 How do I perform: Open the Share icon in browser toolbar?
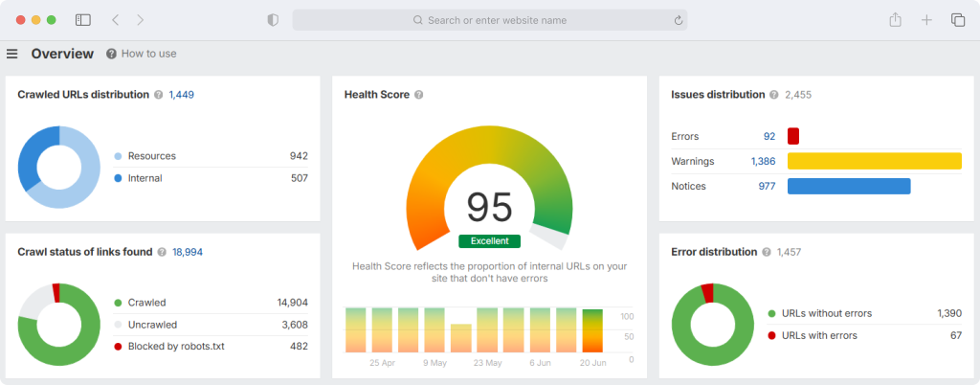tap(896, 20)
